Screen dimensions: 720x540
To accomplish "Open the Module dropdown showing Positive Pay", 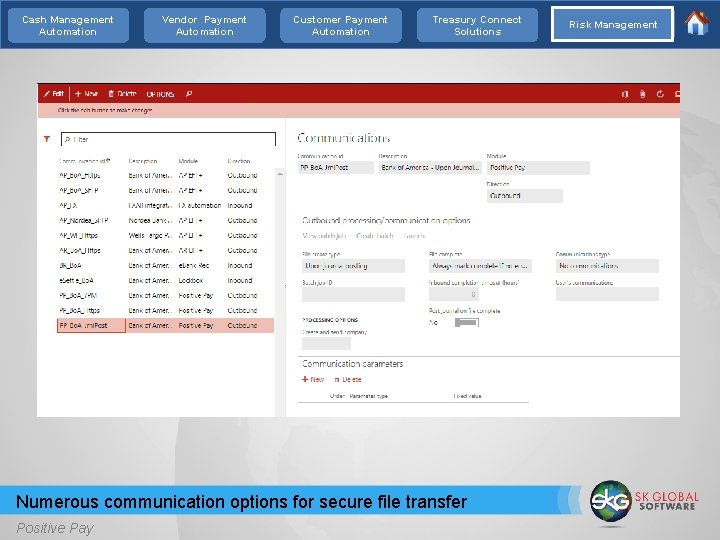I will click(x=538, y=168).
